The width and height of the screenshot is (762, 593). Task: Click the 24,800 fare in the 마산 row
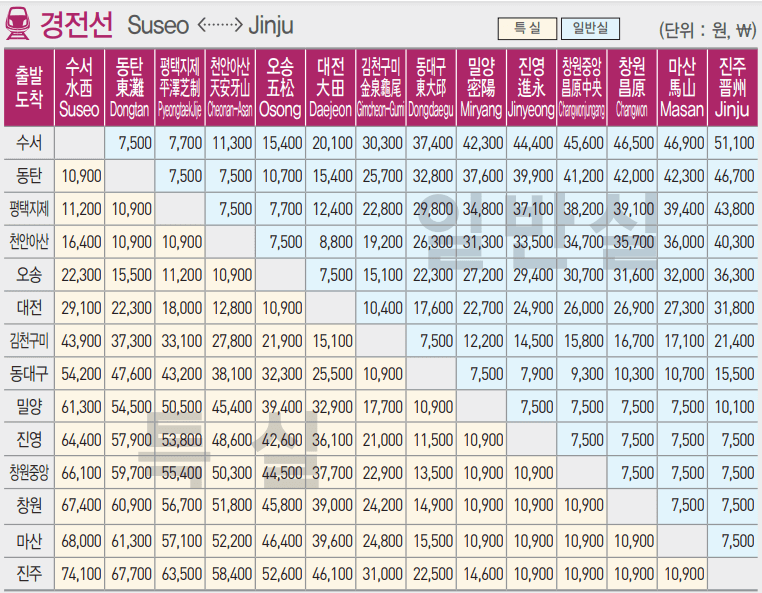click(x=382, y=541)
